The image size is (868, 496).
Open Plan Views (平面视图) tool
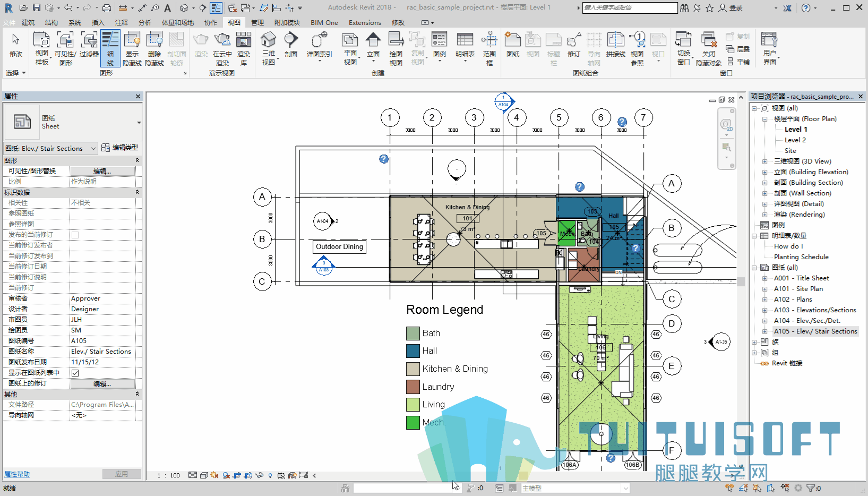[350, 48]
